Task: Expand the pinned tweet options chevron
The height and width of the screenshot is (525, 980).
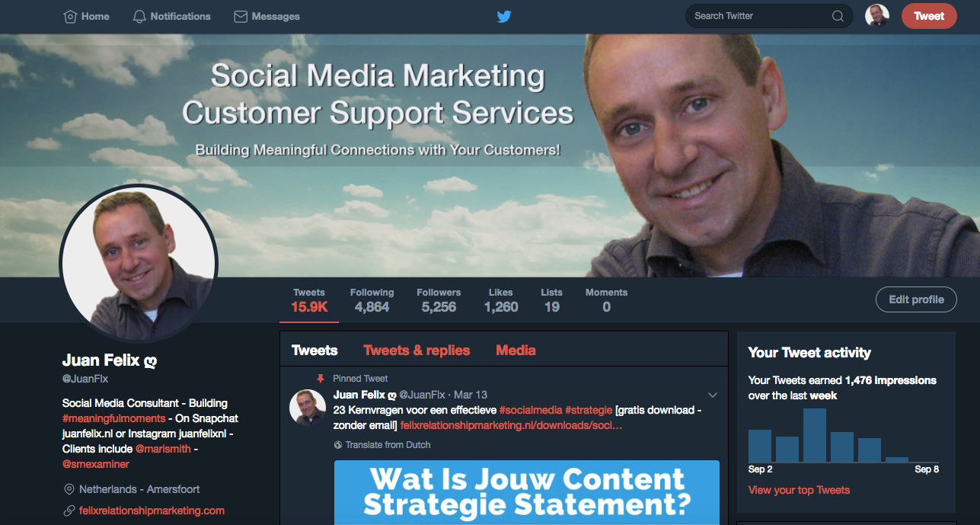Action: tap(713, 395)
